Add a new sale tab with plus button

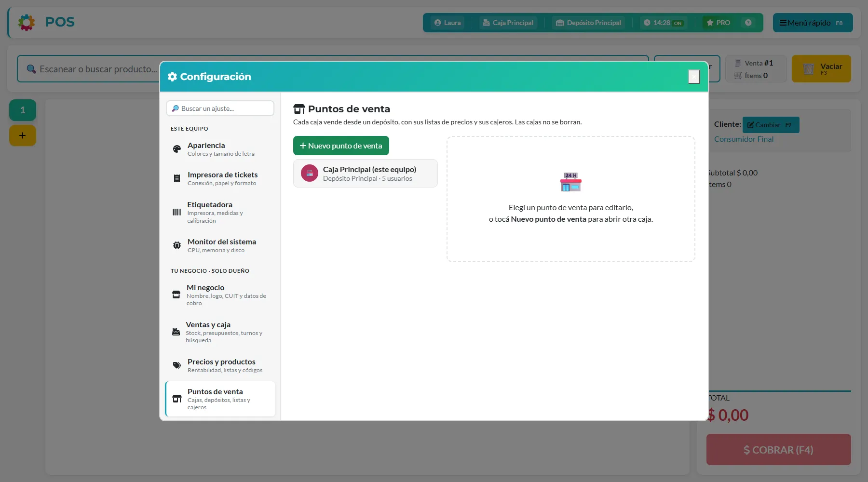(x=23, y=135)
